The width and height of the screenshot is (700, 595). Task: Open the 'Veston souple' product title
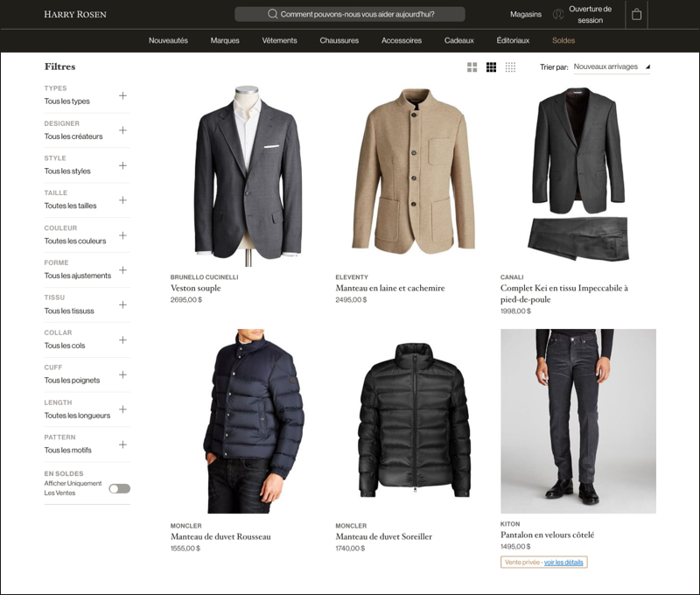point(195,289)
